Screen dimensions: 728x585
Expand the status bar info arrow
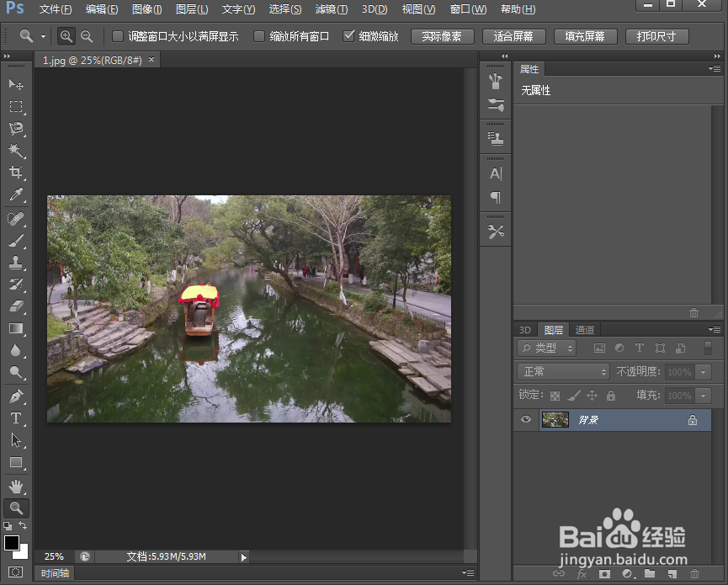coord(244,556)
